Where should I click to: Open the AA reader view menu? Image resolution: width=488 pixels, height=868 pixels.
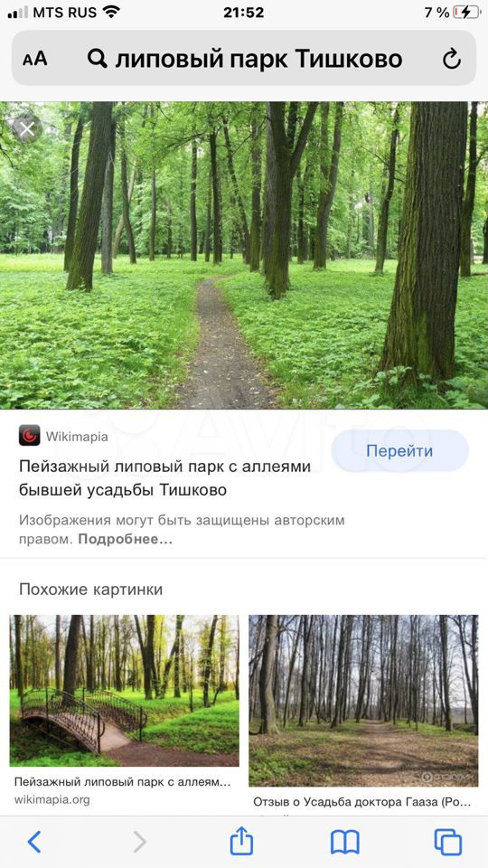tap(35, 59)
